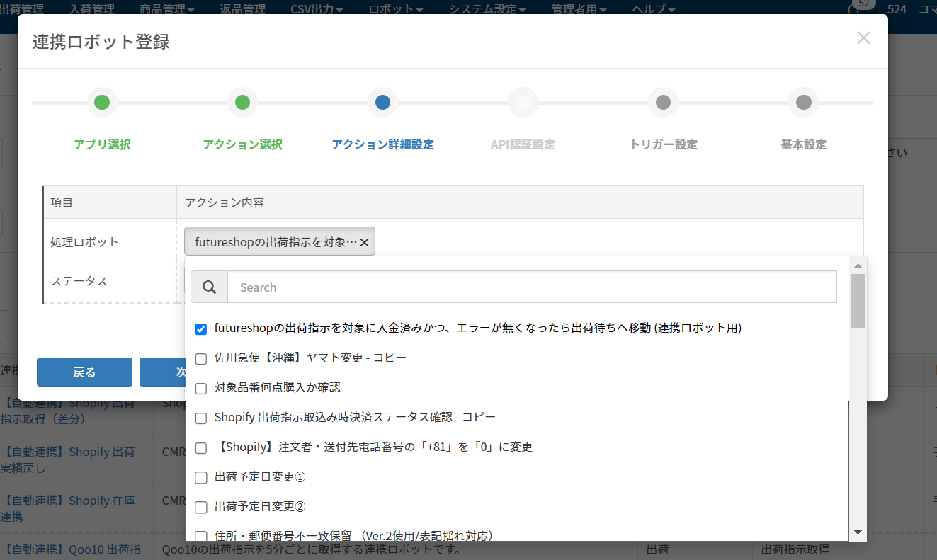Viewport: 937px width, 560px height.
Task: Check 出荷予定日変更② option
Action: [x=201, y=507]
